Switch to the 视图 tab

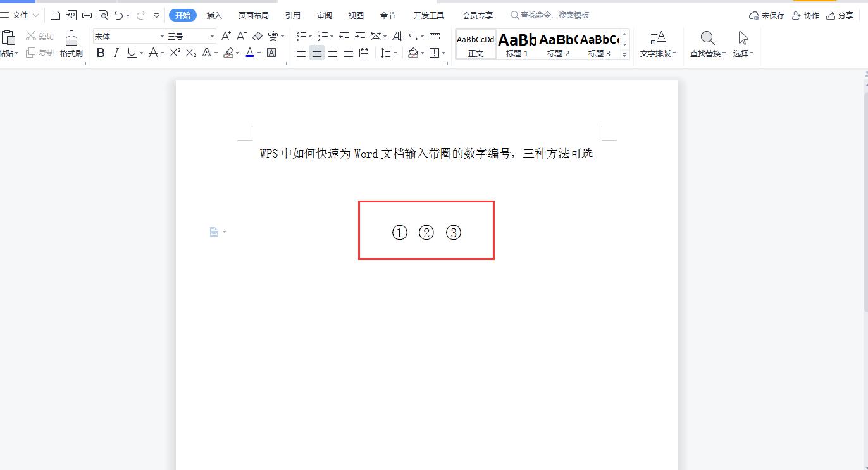click(x=356, y=15)
